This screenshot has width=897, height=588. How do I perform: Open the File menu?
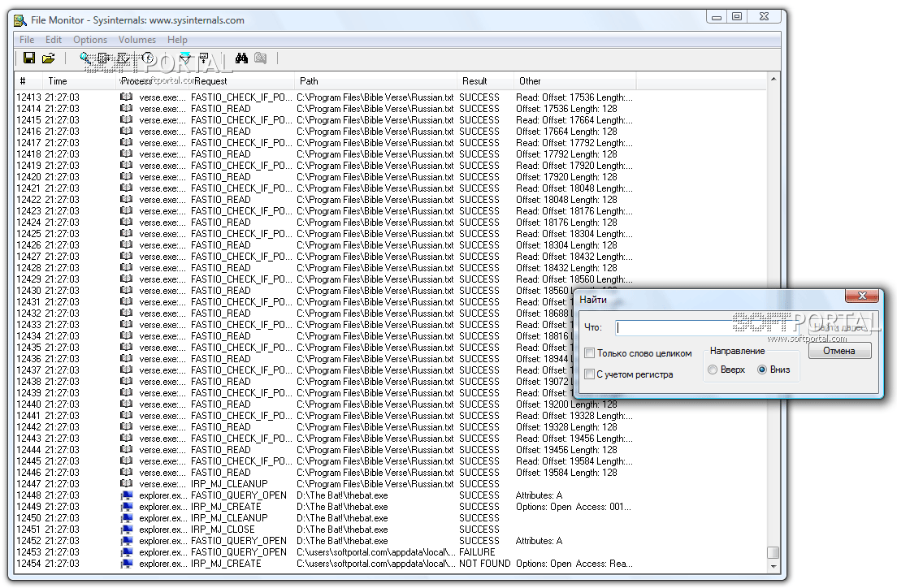pos(26,40)
